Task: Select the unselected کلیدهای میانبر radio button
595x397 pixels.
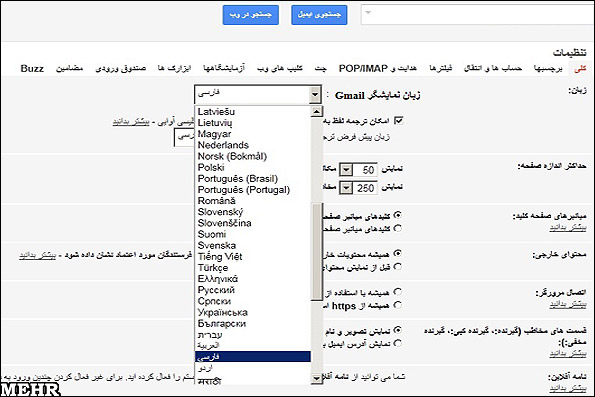Action: (397, 229)
